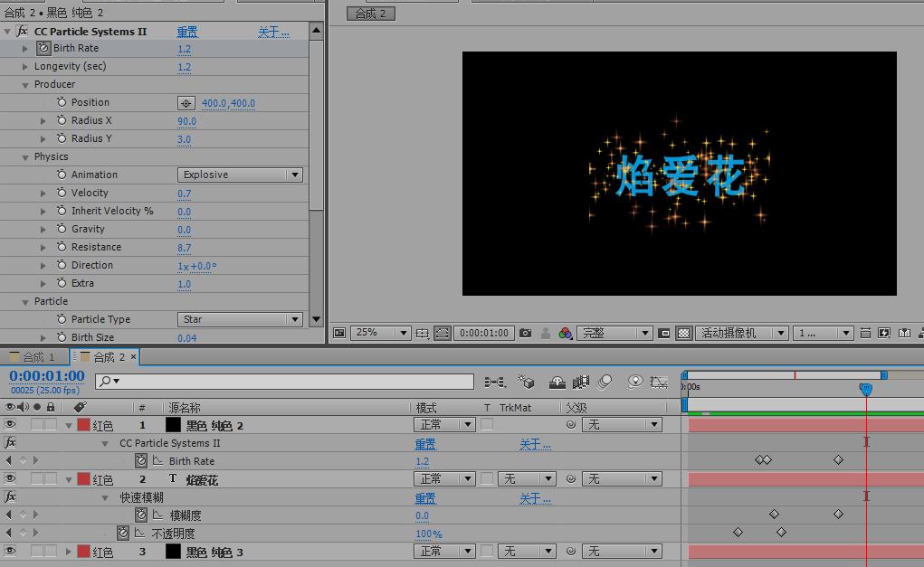Open the Brainstorm feature

coord(634,382)
